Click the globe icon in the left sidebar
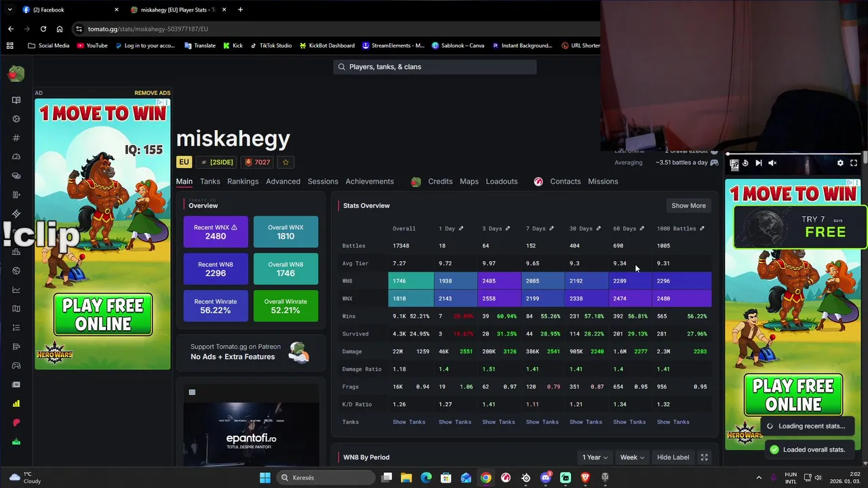The image size is (868, 488). [x=16, y=270]
